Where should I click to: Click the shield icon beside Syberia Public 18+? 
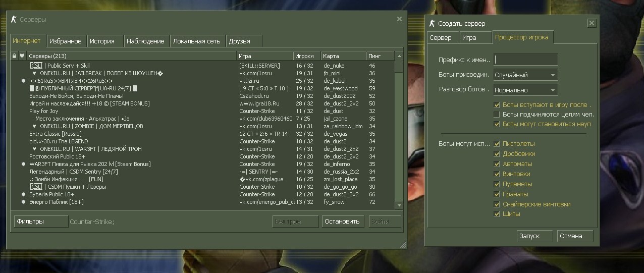pos(23,194)
